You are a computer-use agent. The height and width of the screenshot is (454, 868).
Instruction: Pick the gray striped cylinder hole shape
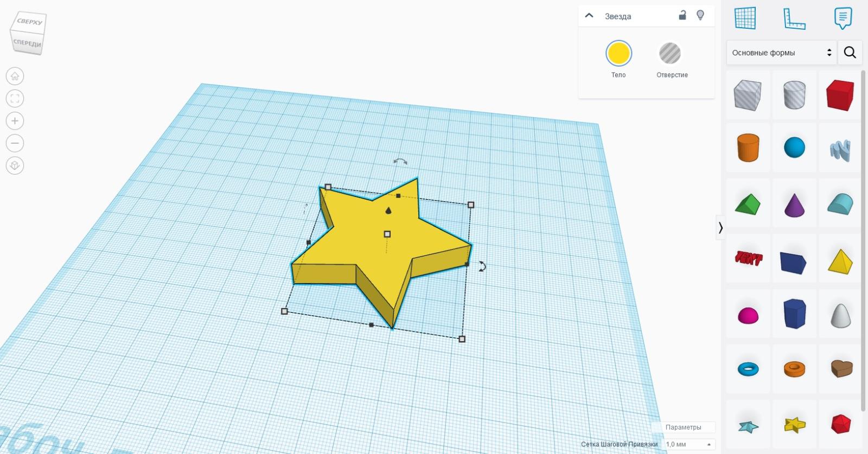coord(794,95)
